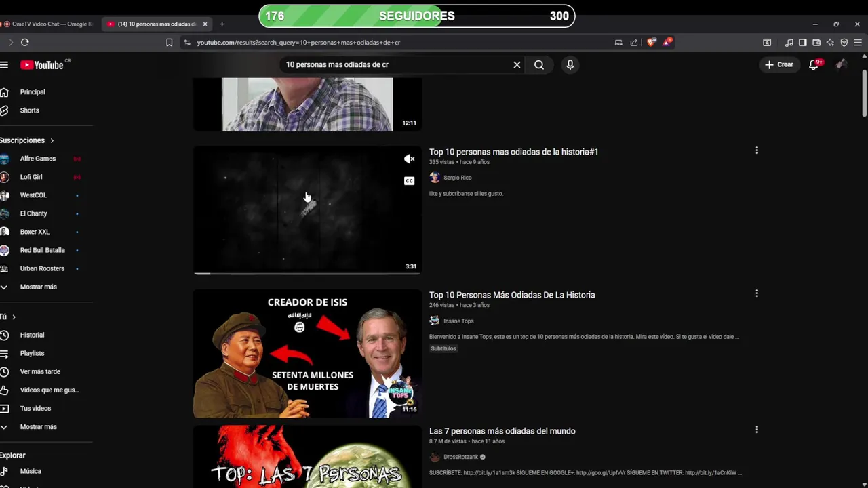Open Shorts in sidebar
Image resolution: width=868 pixels, height=488 pixels.
coord(29,110)
